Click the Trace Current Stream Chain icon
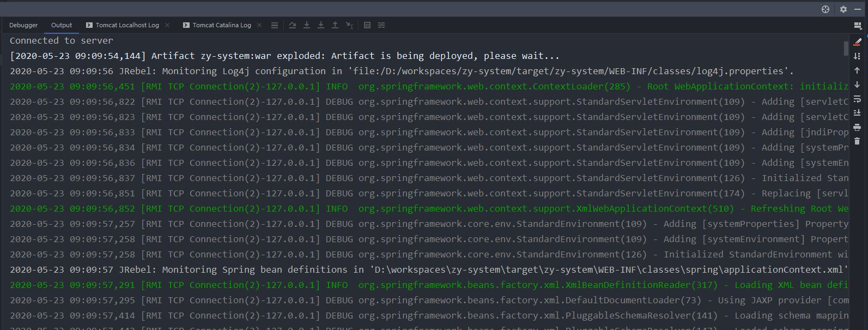The image size is (868, 330). point(381,25)
